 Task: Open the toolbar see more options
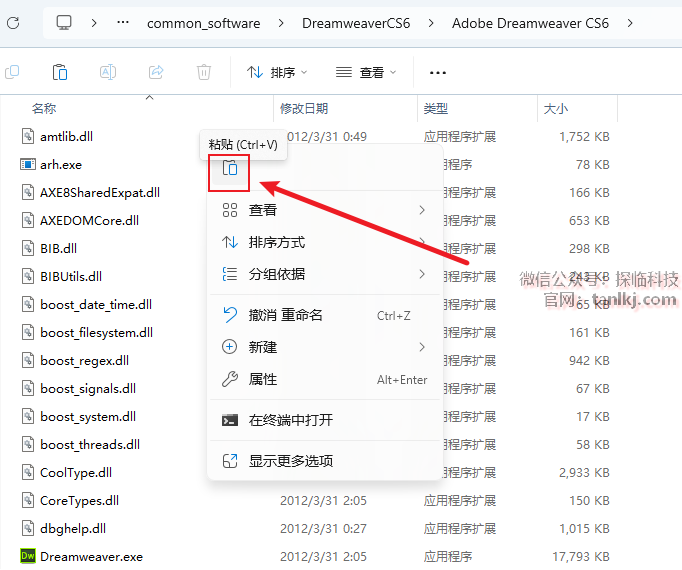(x=438, y=73)
